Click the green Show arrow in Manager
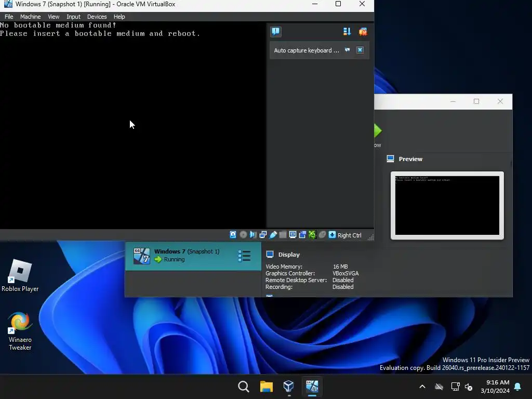The image size is (532, 399). (378, 131)
